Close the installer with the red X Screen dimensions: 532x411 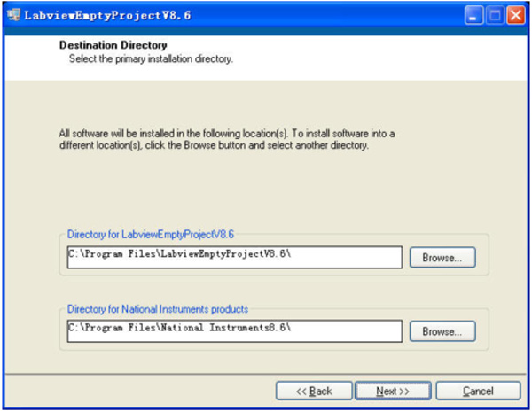[515, 14]
